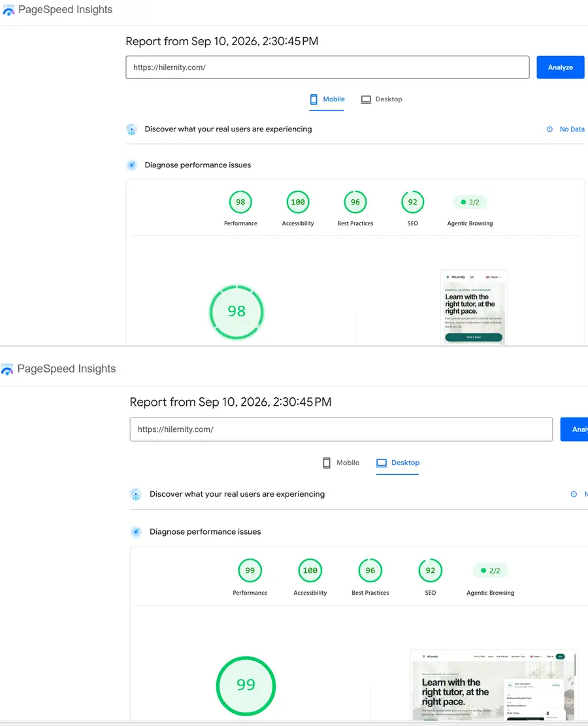The image size is (588, 726).
Task: Click the Analyze button in the top report
Action: (560, 67)
